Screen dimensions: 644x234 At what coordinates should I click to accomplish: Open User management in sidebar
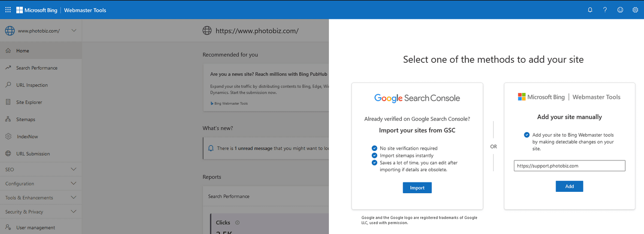(x=35, y=228)
